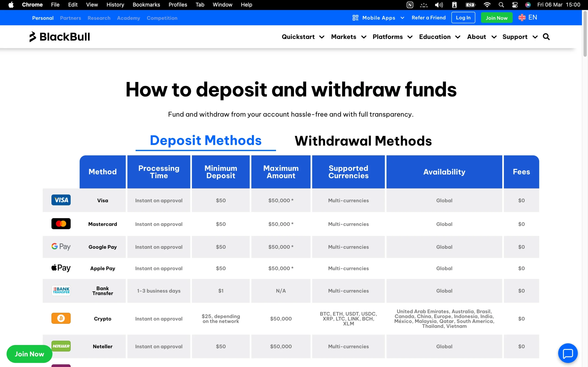
Task: Click the BlackBull logo
Action: pyautogui.click(x=59, y=37)
